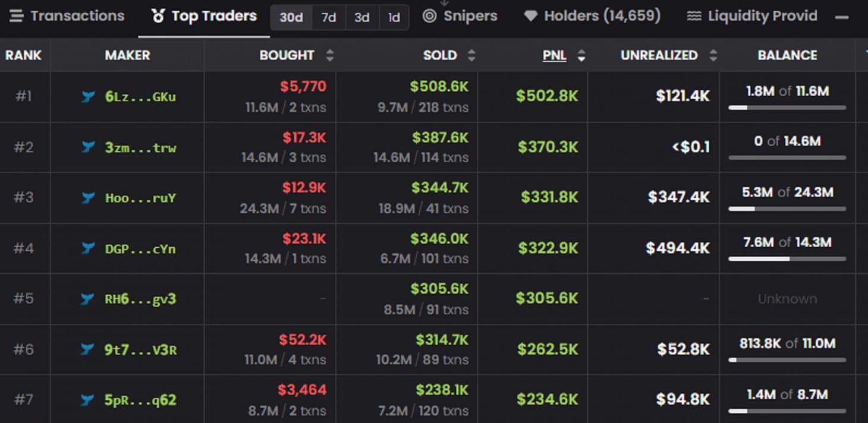The image size is (868, 423).
Task: Open maker address 6Lz...GKu
Action: [140, 97]
